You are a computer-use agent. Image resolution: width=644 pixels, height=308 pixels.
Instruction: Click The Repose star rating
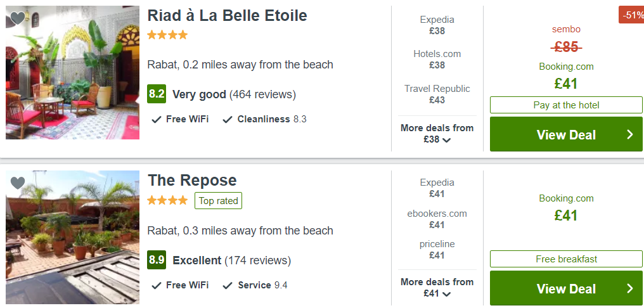[x=167, y=200]
